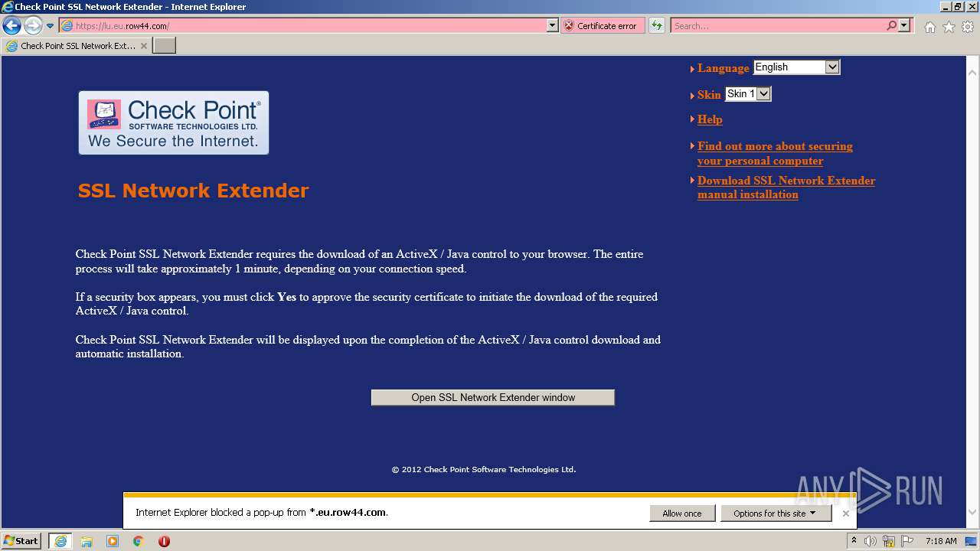This screenshot has height=551, width=980.
Task: Close the Check Point SSL Network tab
Action: (144, 46)
